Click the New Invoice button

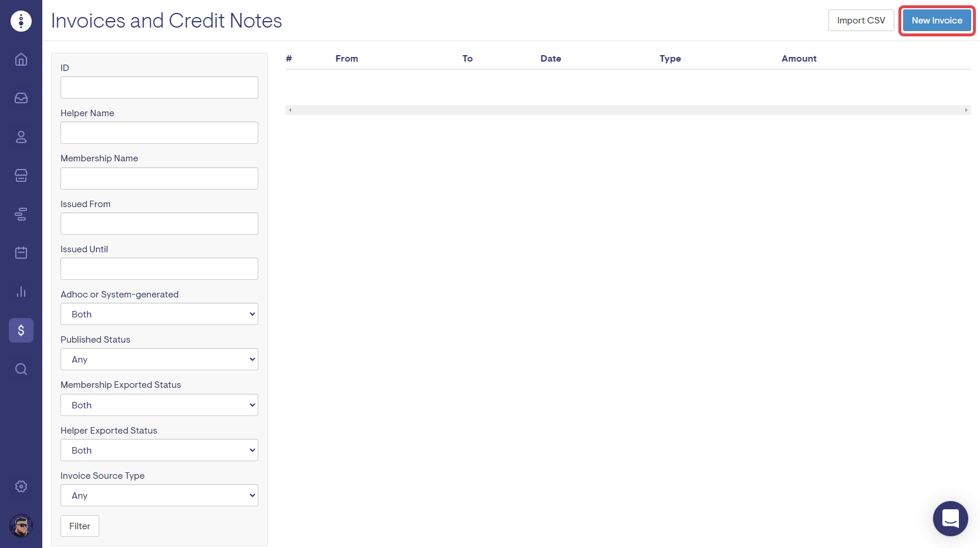click(x=937, y=21)
